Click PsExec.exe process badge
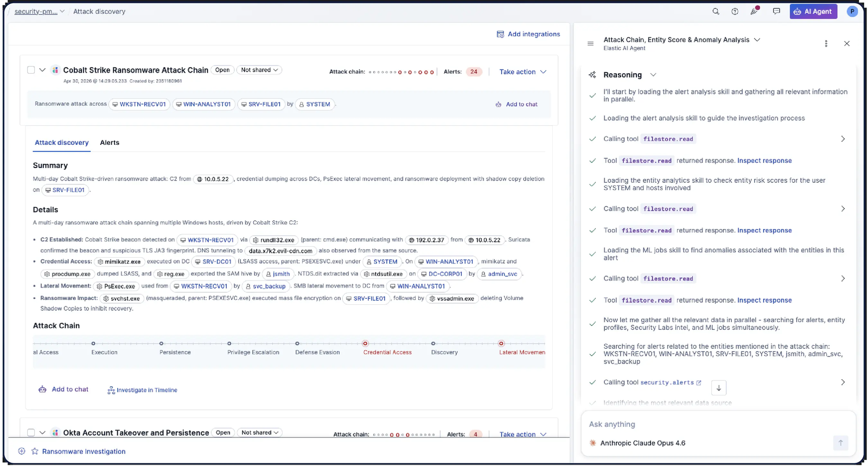The width and height of the screenshot is (868, 466). point(116,286)
